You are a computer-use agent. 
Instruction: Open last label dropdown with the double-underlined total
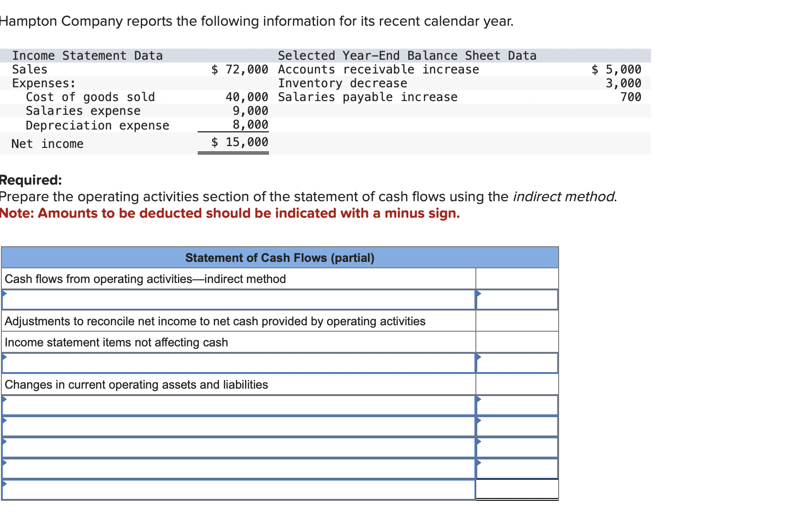click(238, 490)
